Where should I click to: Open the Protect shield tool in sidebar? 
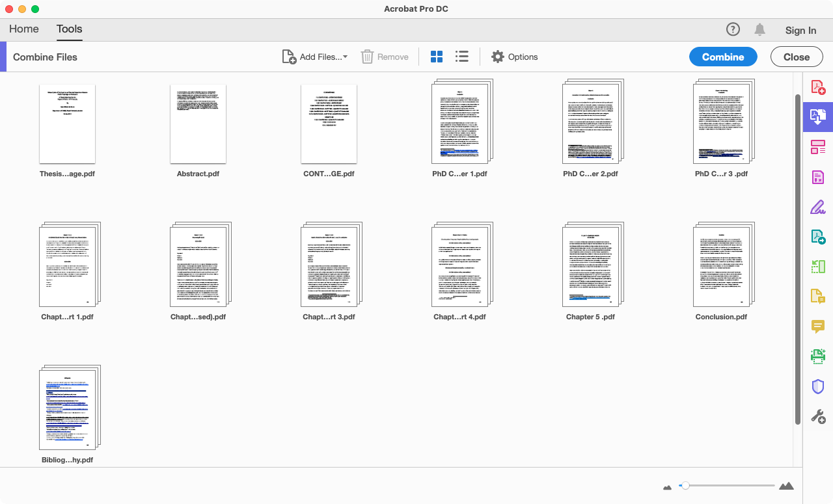818,386
